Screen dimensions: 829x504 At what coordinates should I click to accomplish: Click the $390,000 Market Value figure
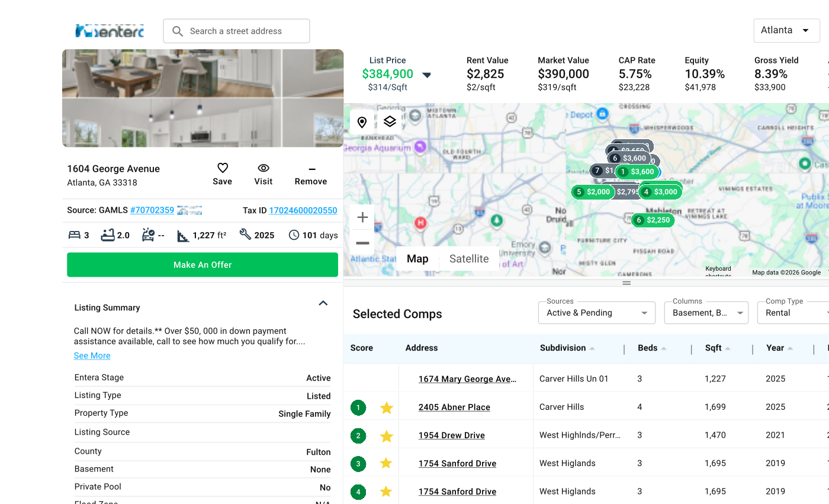564,74
